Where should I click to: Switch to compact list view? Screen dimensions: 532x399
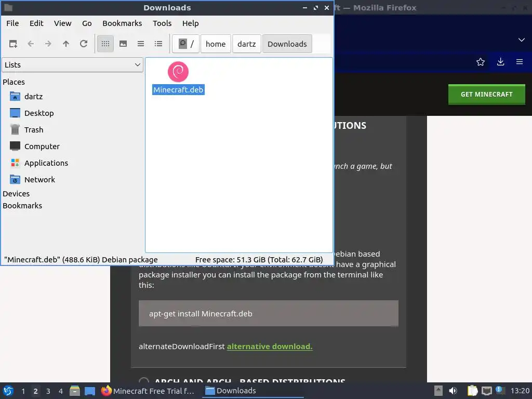tap(141, 44)
